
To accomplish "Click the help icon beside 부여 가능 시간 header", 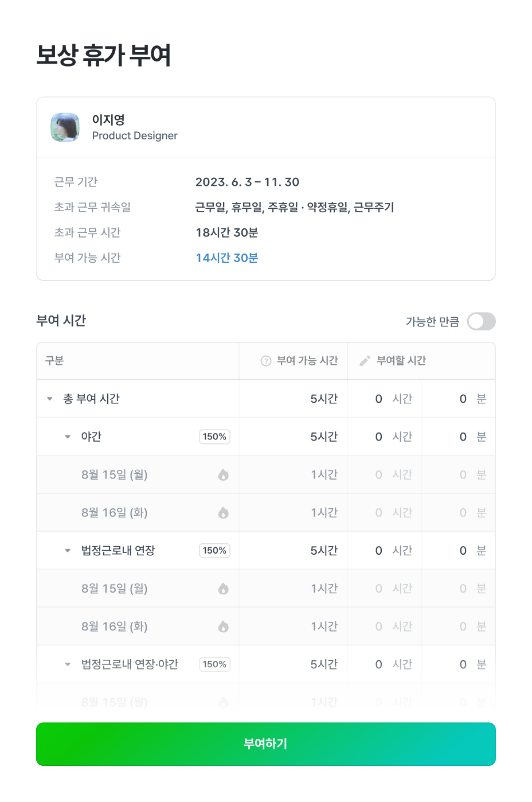I will 266,361.
